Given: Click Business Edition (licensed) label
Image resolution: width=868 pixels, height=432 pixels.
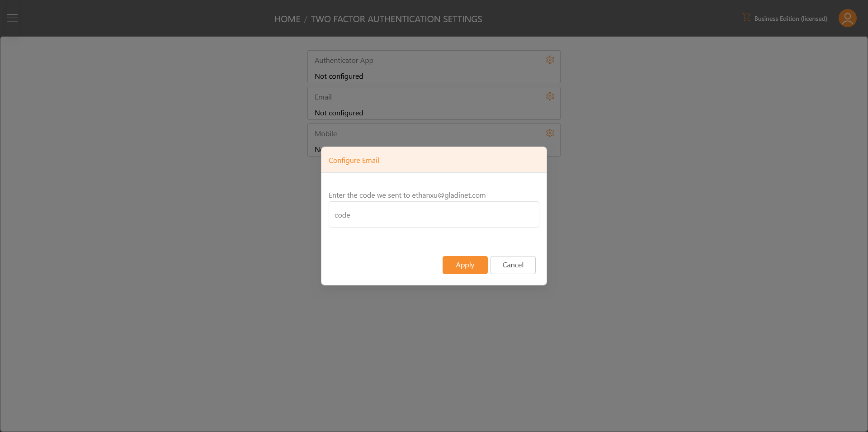Looking at the screenshot, I should click(x=791, y=19).
